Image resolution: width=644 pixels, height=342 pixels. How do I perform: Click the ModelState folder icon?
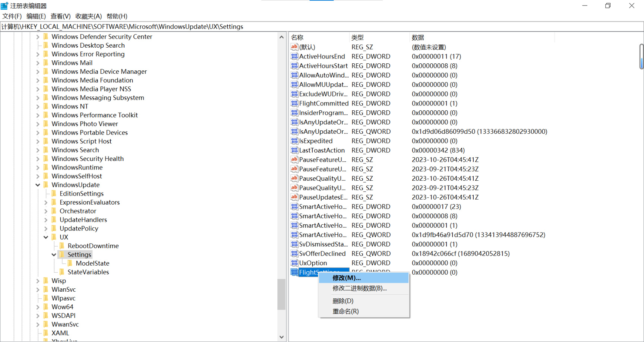coord(70,263)
